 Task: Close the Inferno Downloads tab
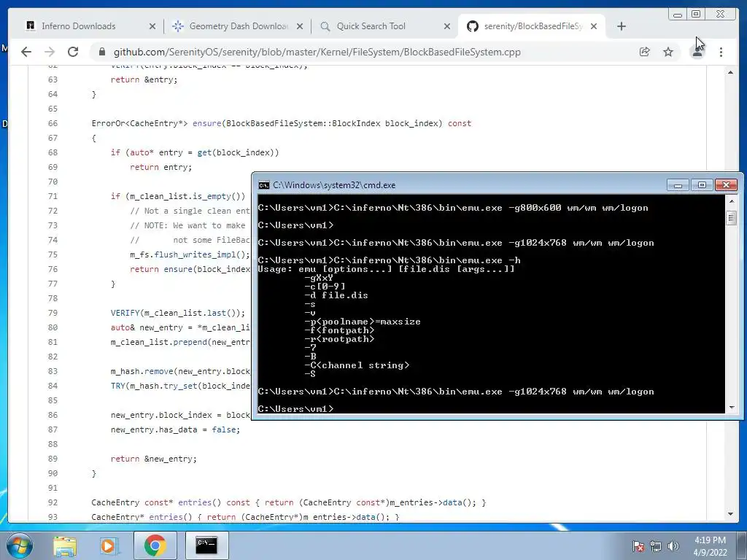tap(152, 26)
